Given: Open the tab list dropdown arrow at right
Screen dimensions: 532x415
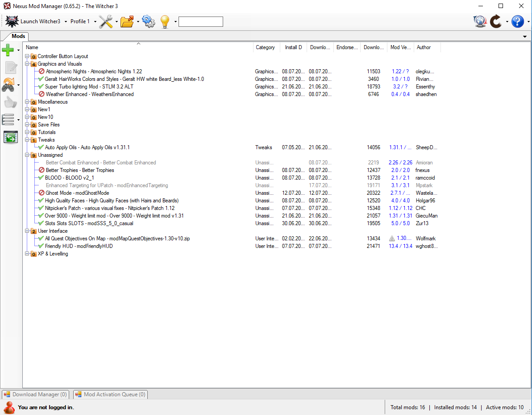Looking at the screenshot, I should point(525,36).
